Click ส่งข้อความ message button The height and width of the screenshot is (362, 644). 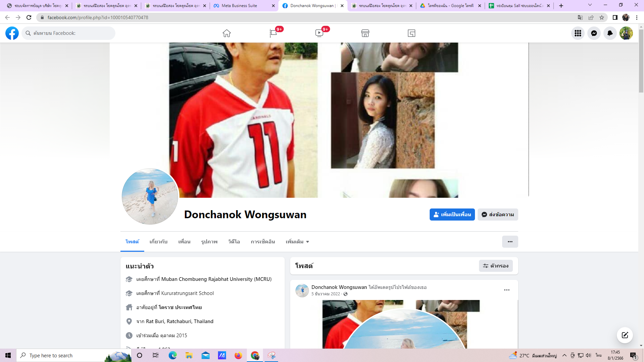pyautogui.click(x=498, y=215)
